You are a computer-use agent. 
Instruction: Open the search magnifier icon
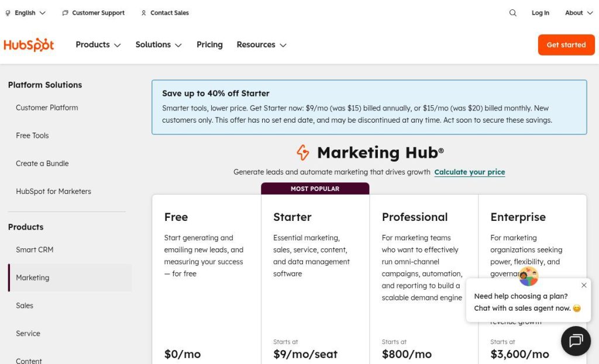513,13
